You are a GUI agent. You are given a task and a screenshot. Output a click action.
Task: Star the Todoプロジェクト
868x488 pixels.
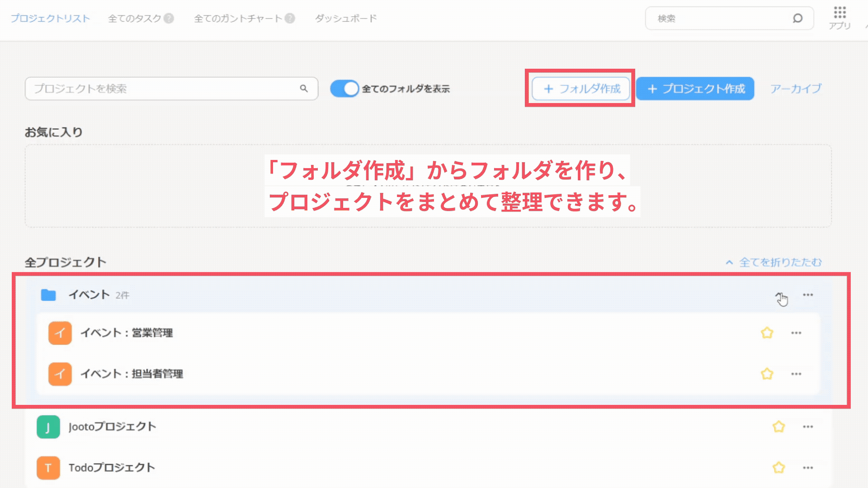click(x=778, y=468)
